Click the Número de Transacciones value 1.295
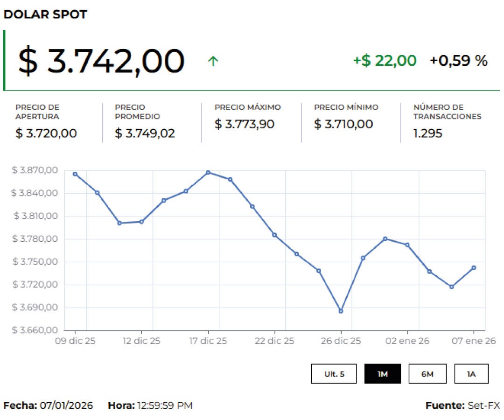This screenshot has width=504, height=420. pyautogui.click(x=428, y=133)
